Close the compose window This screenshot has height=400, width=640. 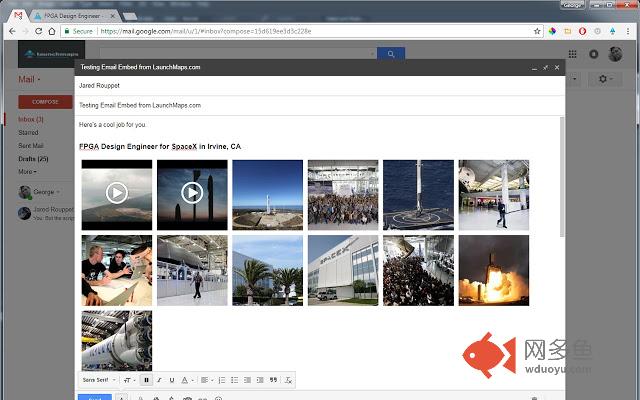pyautogui.click(x=557, y=67)
